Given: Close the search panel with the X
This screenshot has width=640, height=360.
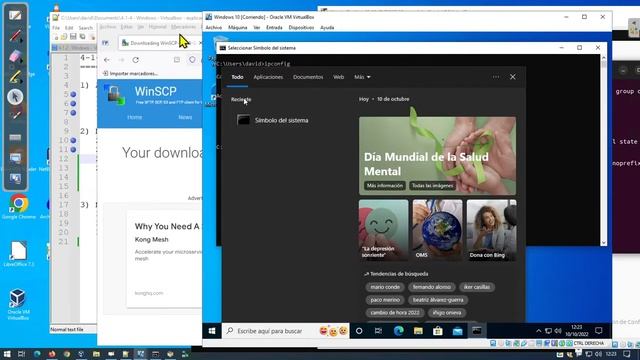Looking at the screenshot, I should click(x=513, y=77).
